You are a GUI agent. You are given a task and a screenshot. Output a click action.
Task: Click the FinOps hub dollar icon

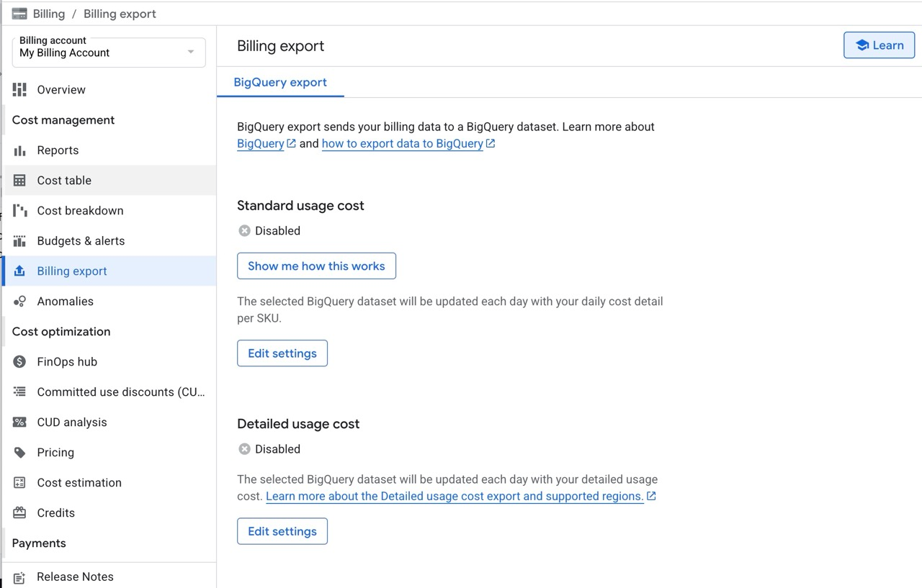(19, 361)
